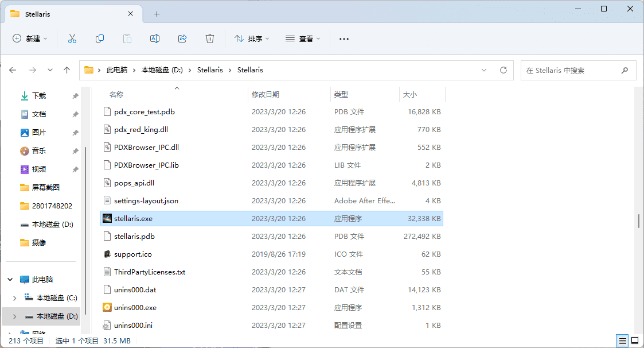Open the 查看 (View) dropdown
Viewport: 644px width, 348px height.
[303, 38]
